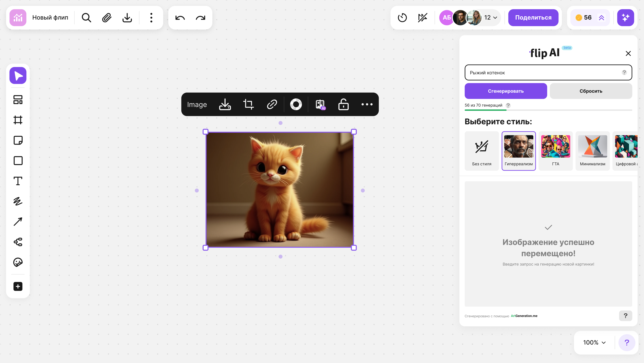Viewport: 644px width, 363px height.
Task: Pick the freehand pen drawing tool
Action: 18,201
